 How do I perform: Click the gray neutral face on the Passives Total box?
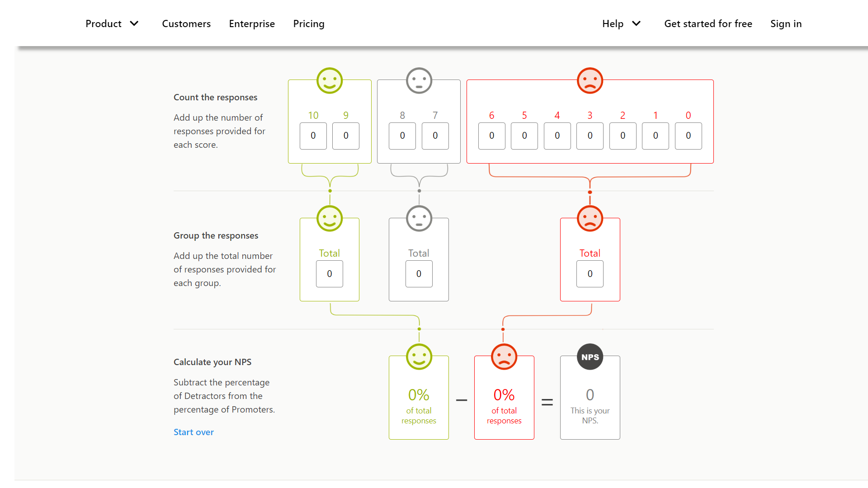pos(419,219)
